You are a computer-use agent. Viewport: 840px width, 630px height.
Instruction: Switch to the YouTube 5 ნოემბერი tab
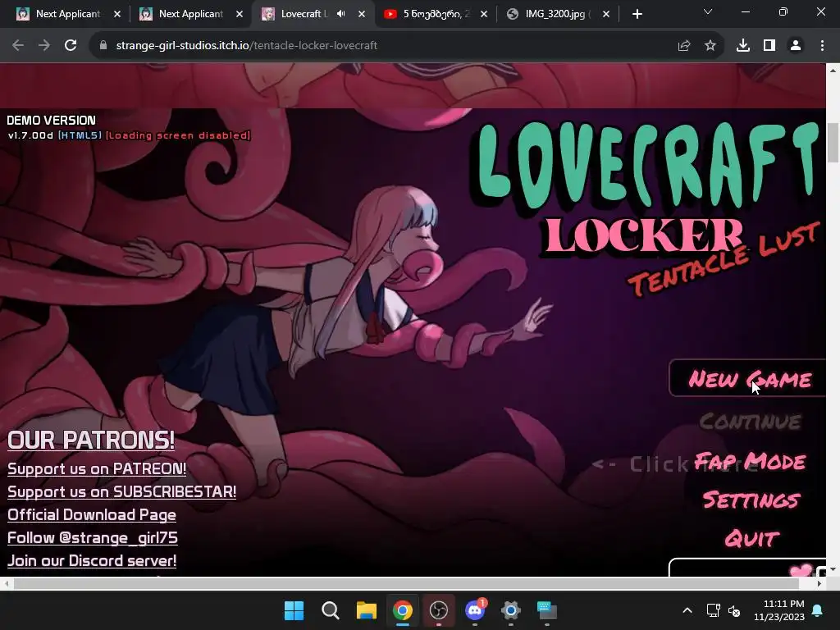click(436, 14)
